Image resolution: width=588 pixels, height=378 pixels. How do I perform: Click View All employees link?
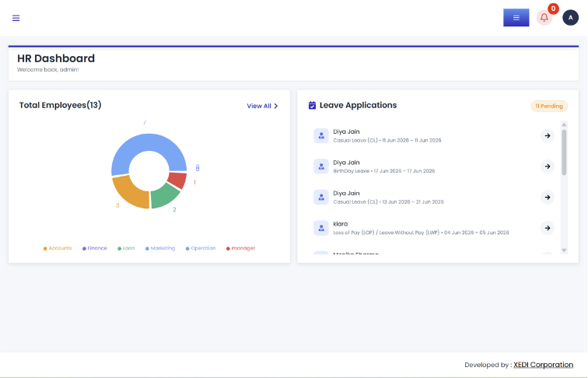click(263, 106)
